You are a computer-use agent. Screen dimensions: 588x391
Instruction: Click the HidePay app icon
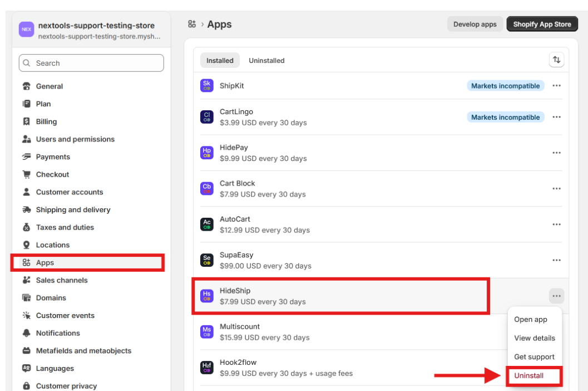[x=206, y=153]
